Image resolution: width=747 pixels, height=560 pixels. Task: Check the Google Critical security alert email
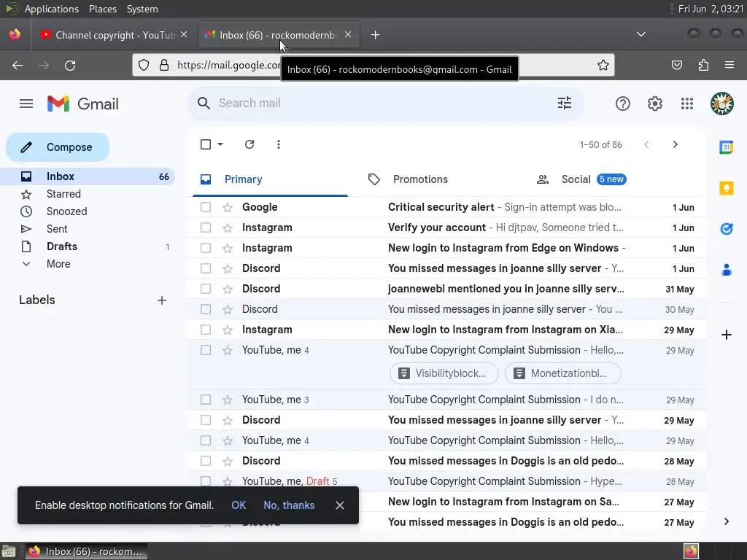pyautogui.click(x=206, y=207)
